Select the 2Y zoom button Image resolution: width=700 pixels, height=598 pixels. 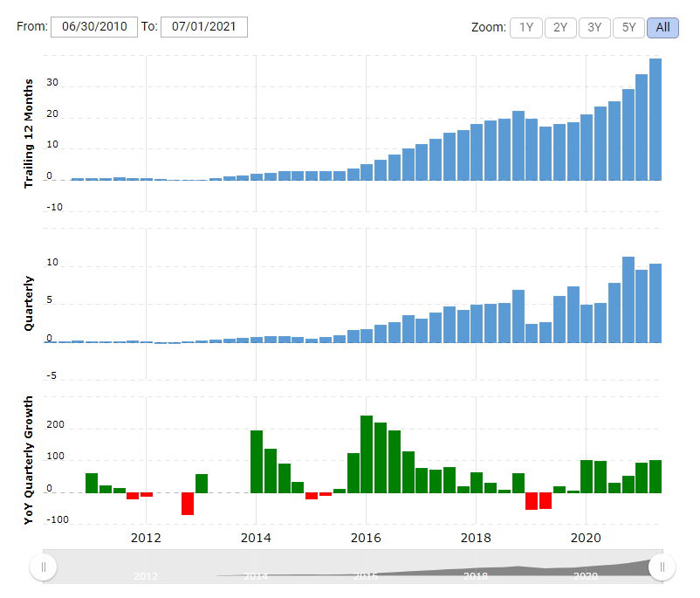(x=560, y=27)
